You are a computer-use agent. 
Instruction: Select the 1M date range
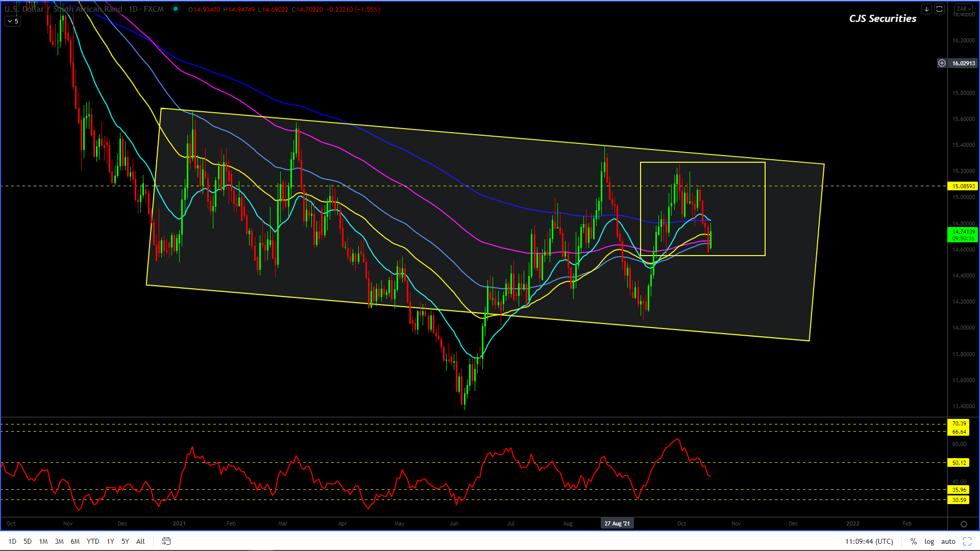point(43,541)
